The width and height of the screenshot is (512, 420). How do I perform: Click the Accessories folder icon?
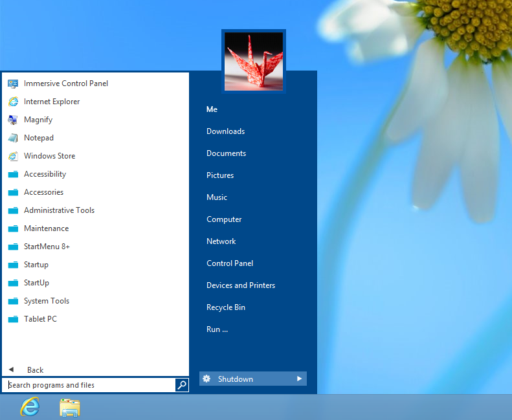pyautogui.click(x=13, y=192)
